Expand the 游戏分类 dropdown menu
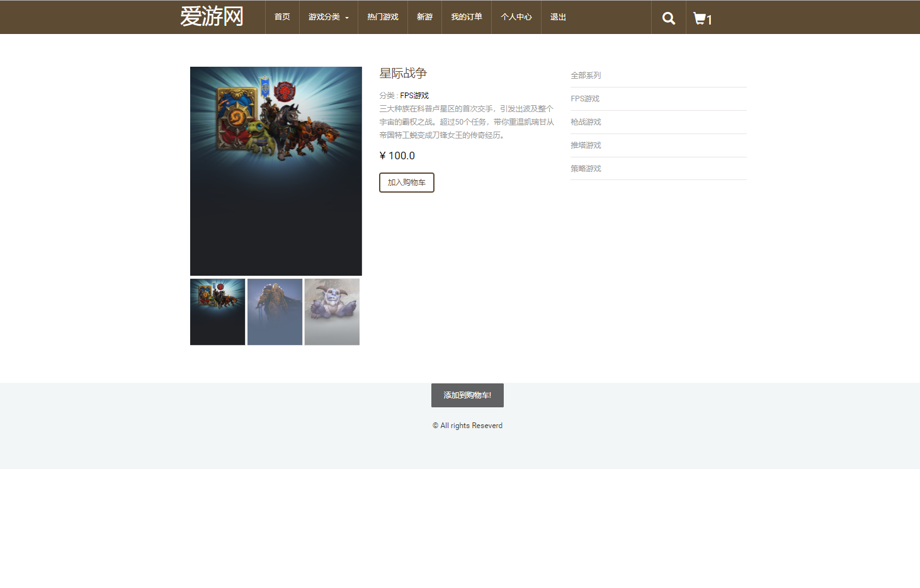This screenshot has width=920, height=588. (323, 17)
